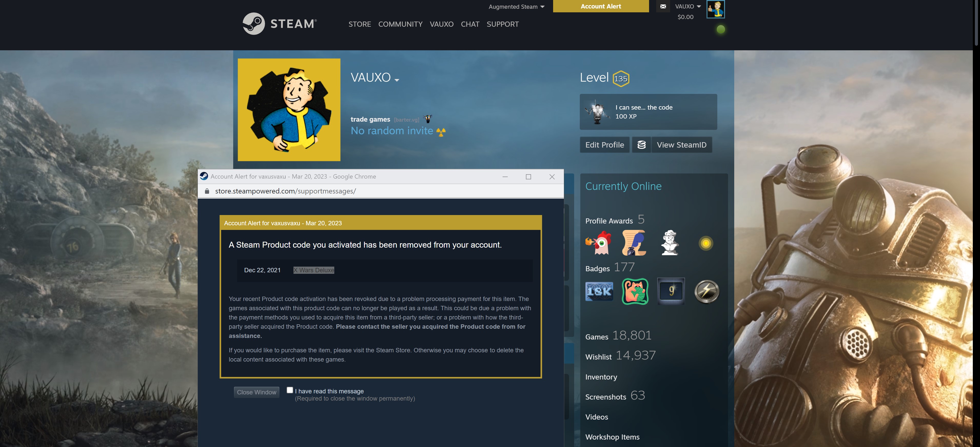Open the Games 18,801 link
980x447 pixels.
click(618, 335)
